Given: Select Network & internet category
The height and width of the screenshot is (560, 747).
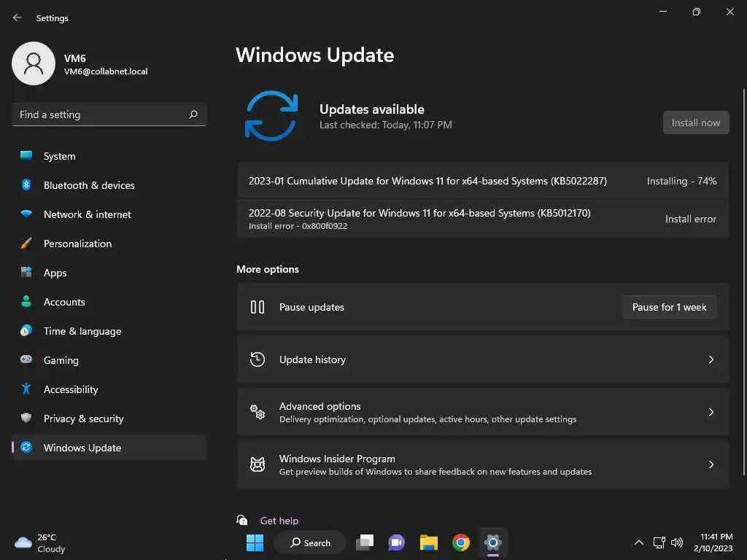Looking at the screenshot, I should point(109,214).
